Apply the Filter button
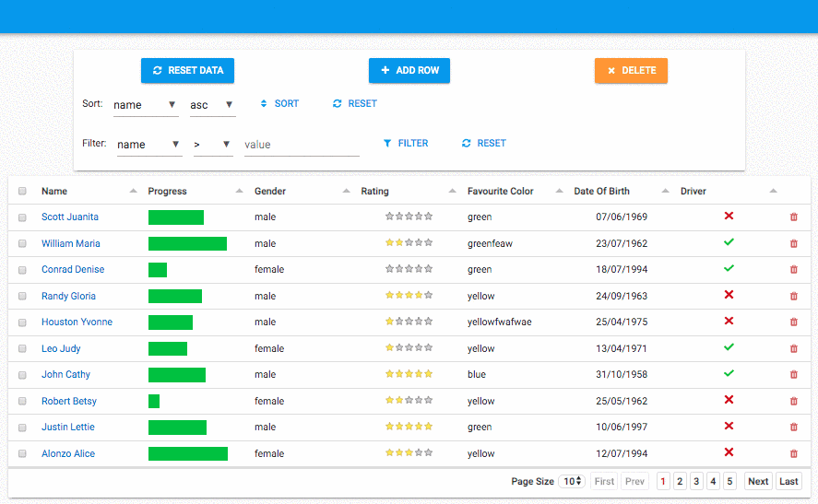Image resolution: width=818 pixels, height=504 pixels. 406,144
